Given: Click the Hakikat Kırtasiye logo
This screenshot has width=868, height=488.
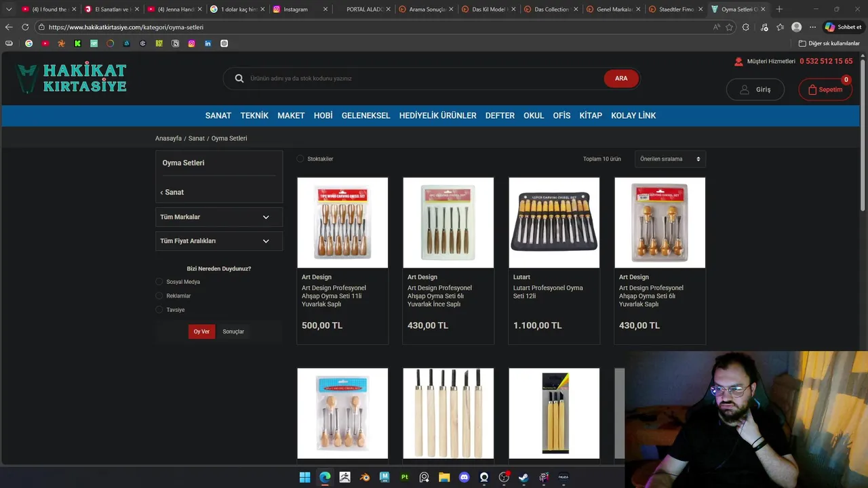Looking at the screenshot, I should 72,78.
